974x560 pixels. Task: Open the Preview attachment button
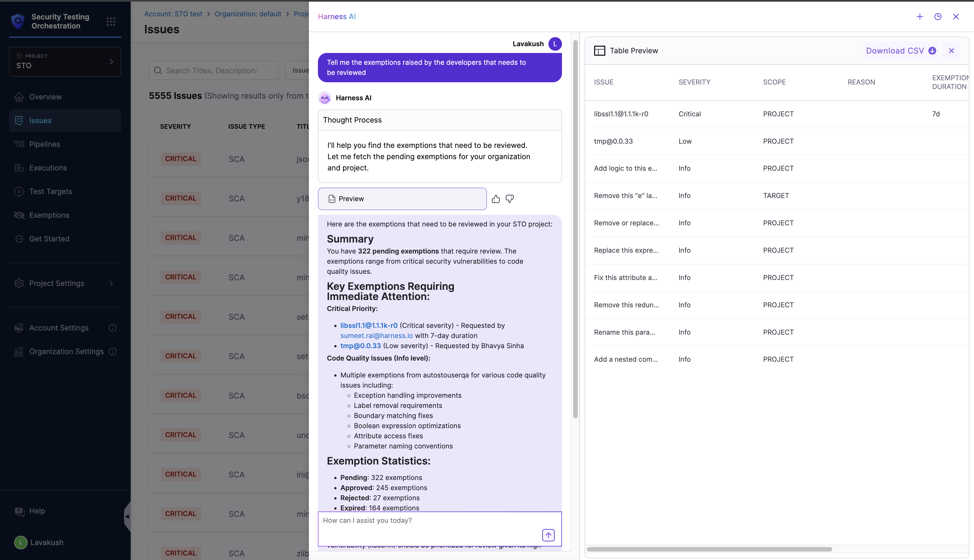(402, 199)
